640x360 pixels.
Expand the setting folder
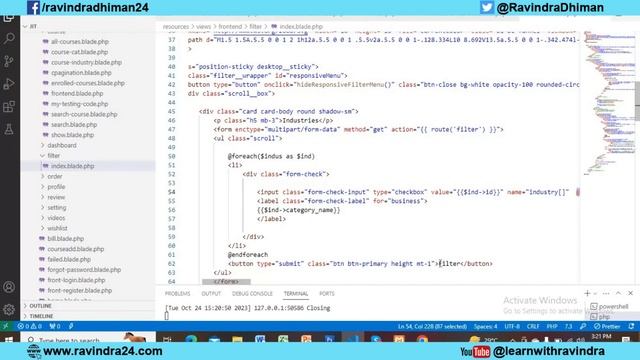(x=56, y=207)
